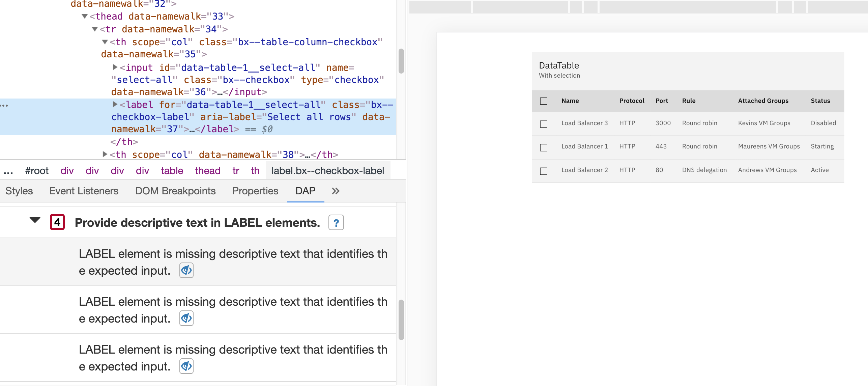Select the first LABEL element violation message
Image resolution: width=868 pixels, height=386 pixels.
point(233,262)
